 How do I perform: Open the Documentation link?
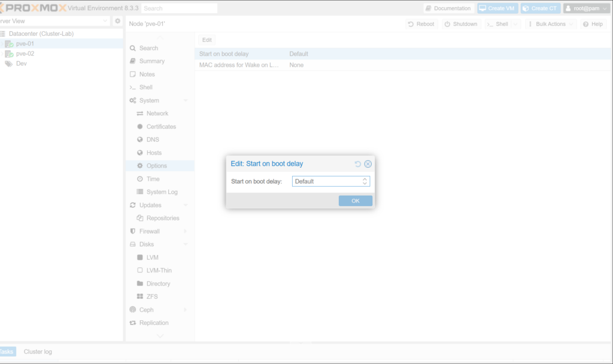448,8
